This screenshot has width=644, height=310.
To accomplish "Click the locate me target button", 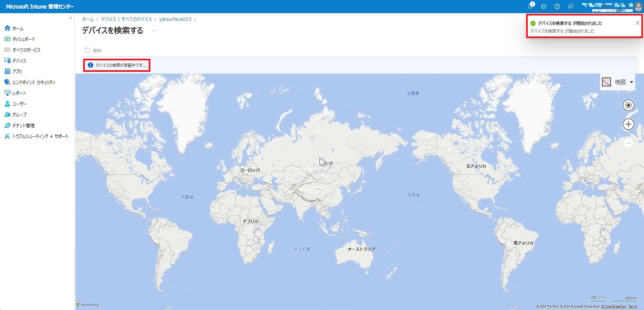I will pos(628,105).
